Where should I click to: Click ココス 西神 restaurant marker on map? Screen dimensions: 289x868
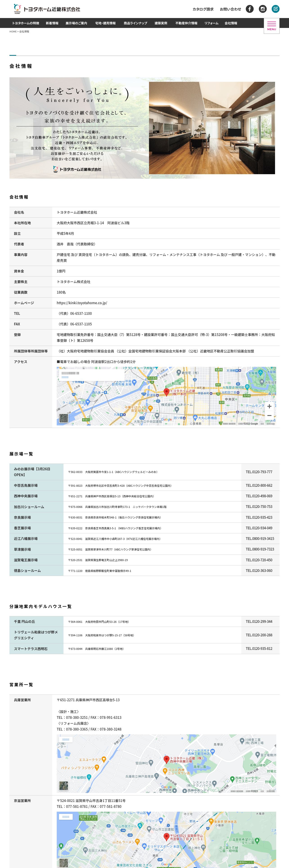tap(165, 771)
